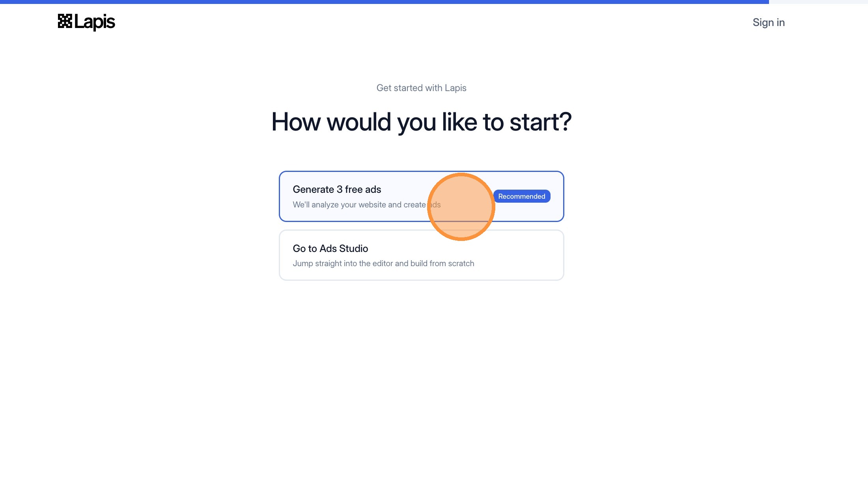Image resolution: width=868 pixels, height=485 pixels.
Task: Click the "How would you like to start?" heading
Action: [x=421, y=122]
